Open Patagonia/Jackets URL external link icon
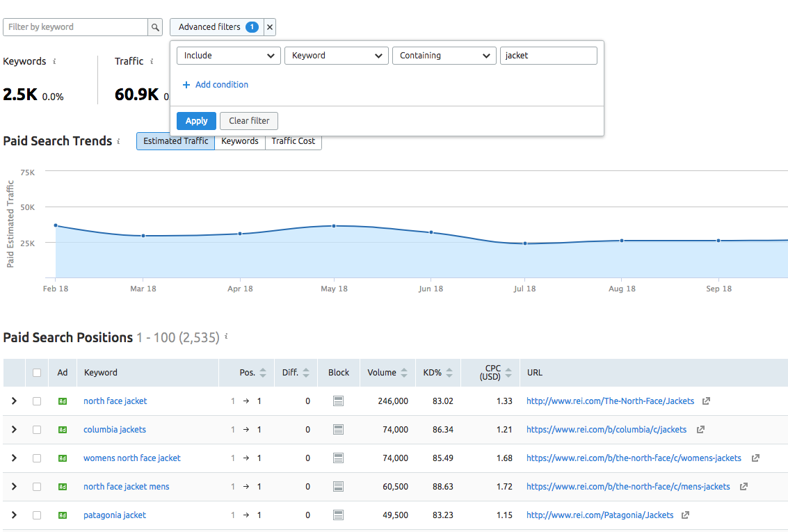The image size is (788, 532). 685,515
